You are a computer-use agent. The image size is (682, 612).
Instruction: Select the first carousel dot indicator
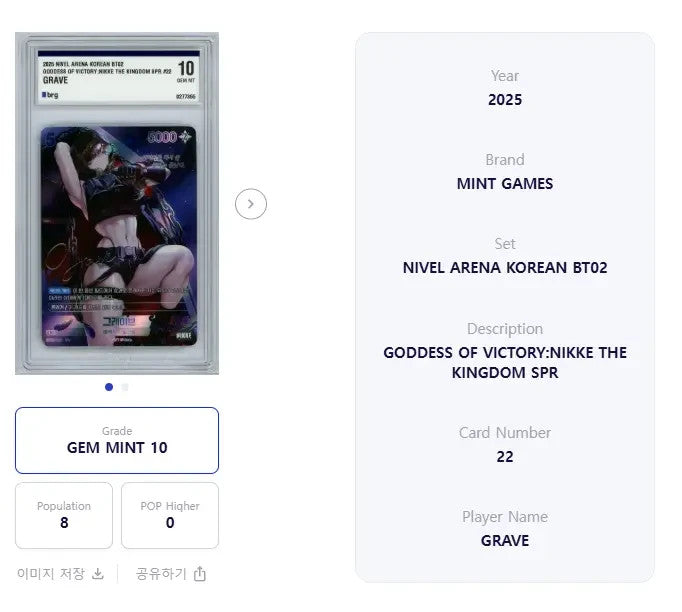109,387
